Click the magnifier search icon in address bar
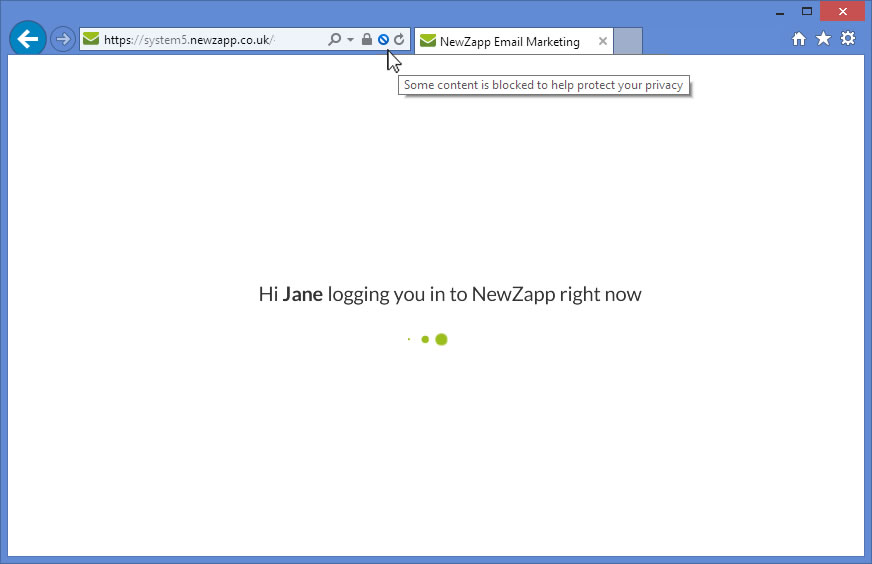Viewport: 872px width, 564px height. coord(335,39)
